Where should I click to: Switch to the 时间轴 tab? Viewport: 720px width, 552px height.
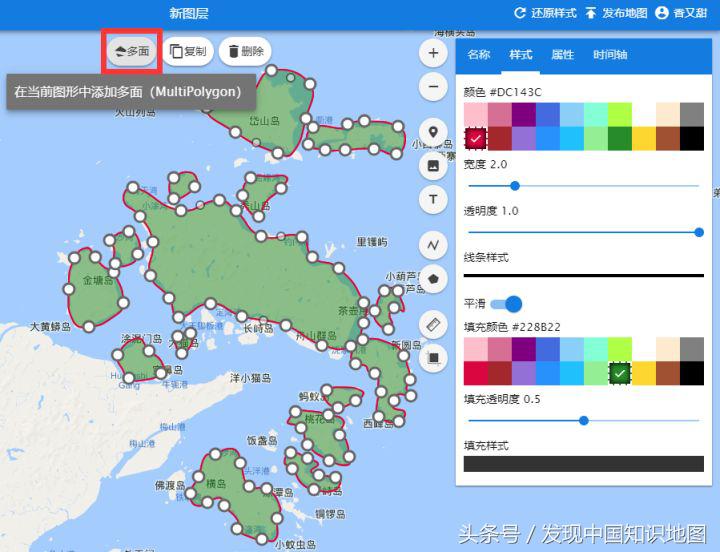point(610,55)
